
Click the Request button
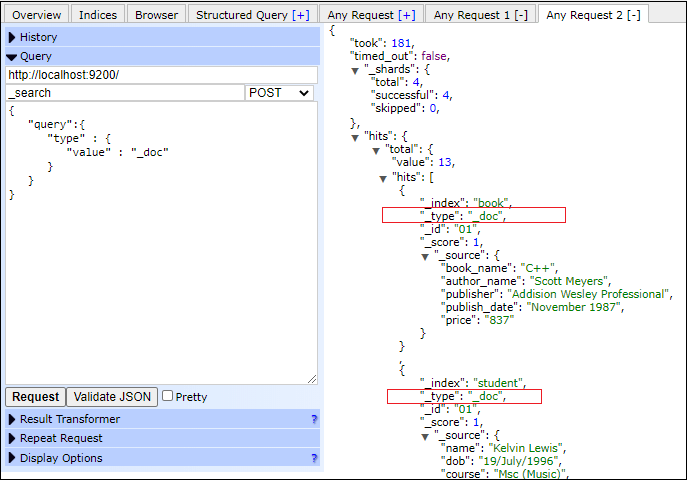[35, 397]
